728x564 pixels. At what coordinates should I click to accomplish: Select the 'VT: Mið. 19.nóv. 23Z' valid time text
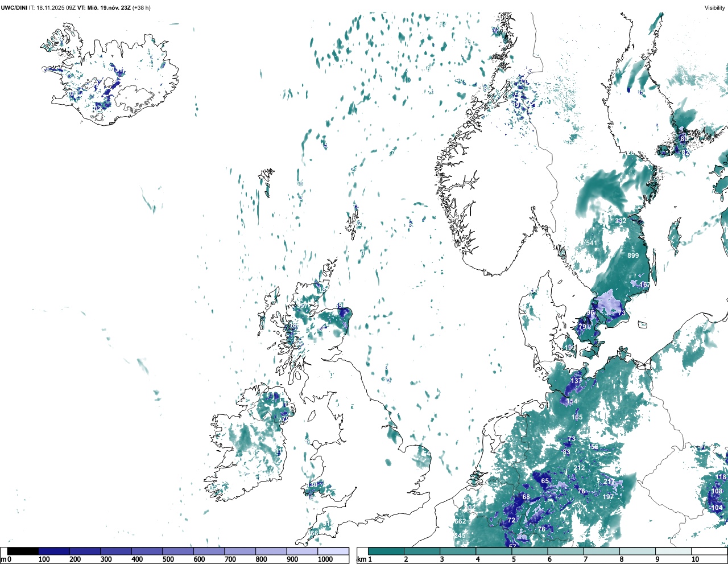tap(104, 7)
